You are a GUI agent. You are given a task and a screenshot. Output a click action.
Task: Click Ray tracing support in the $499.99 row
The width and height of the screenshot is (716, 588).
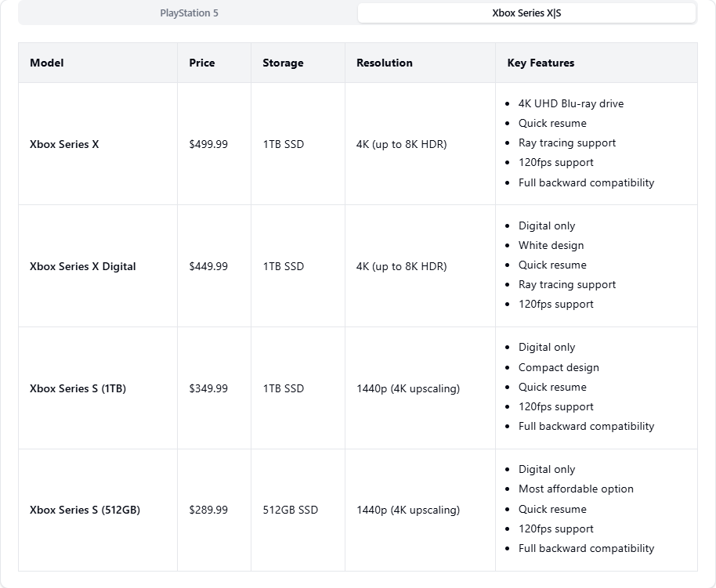(566, 143)
